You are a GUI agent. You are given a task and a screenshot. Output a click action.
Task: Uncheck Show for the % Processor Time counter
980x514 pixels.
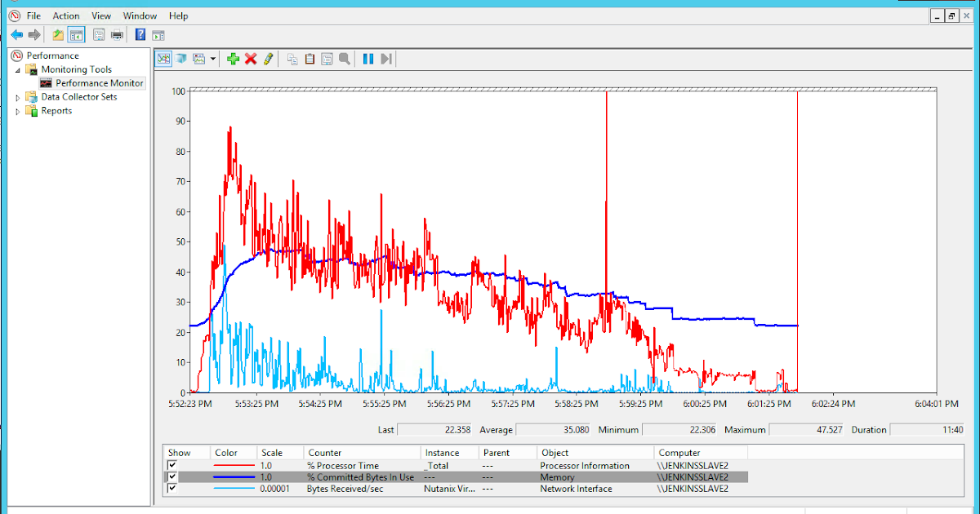point(173,465)
